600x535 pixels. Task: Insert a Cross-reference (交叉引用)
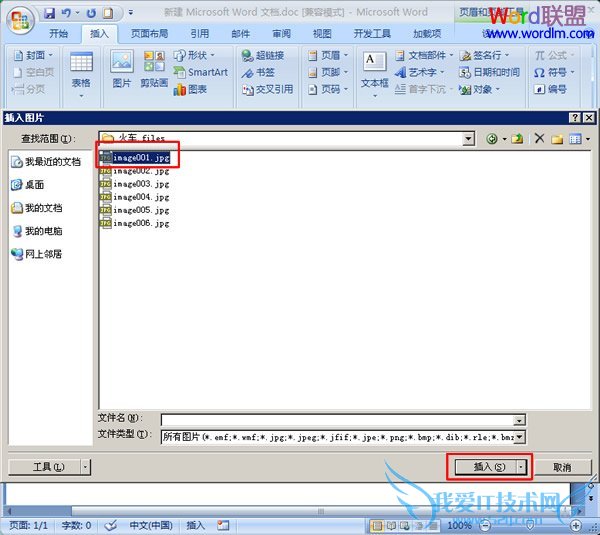(x=268, y=90)
